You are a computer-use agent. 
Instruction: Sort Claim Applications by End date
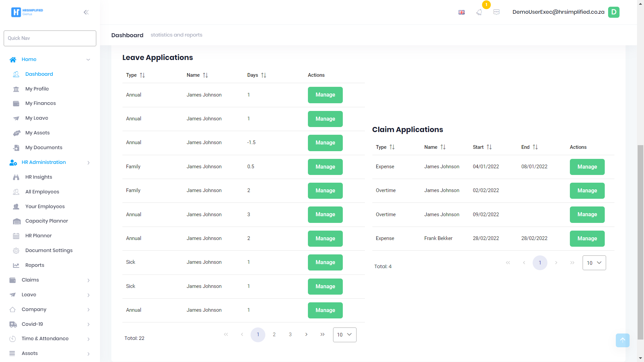point(535,147)
